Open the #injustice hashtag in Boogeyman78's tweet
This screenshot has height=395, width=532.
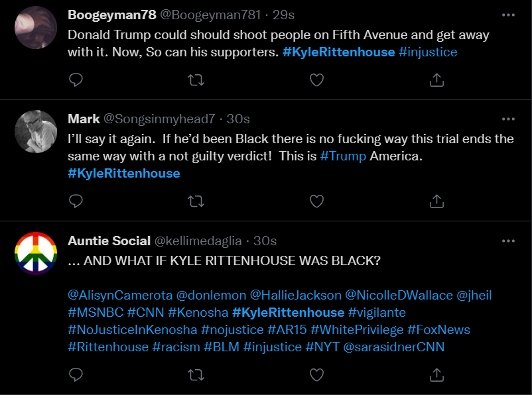pos(428,52)
